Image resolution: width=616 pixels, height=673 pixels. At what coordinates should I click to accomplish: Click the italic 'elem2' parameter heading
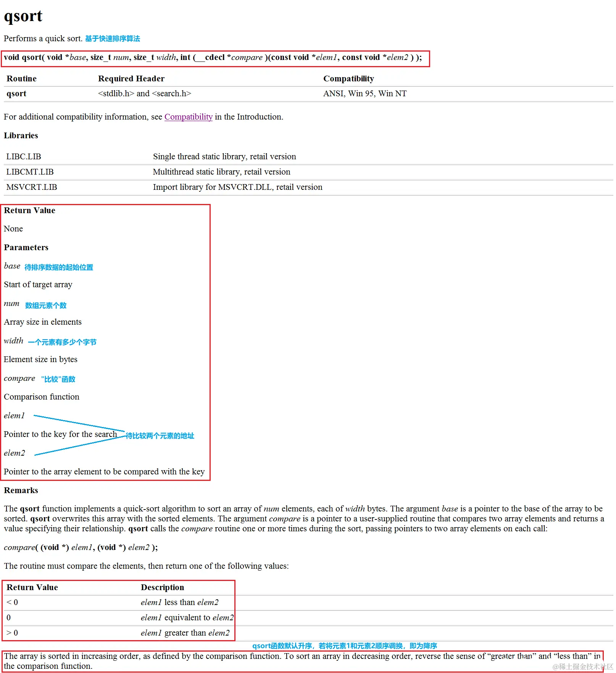pyautogui.click(x=15, y=453)
